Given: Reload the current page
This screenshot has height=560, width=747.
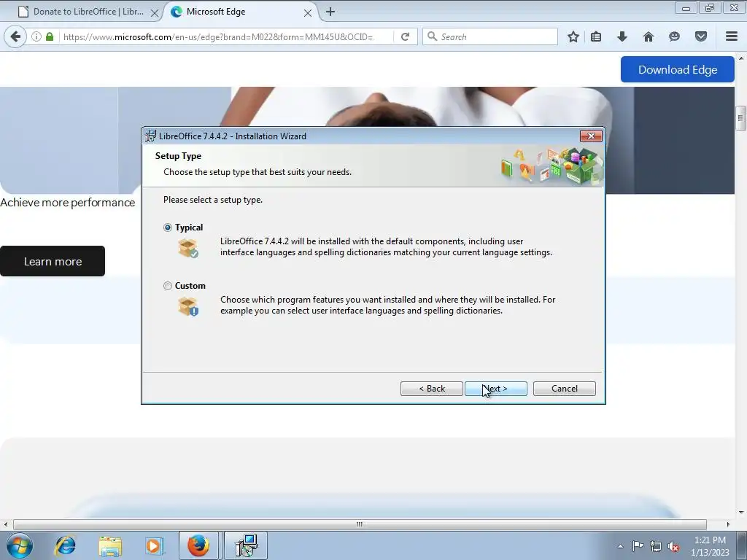Looking at the screenshot, I should point(406,36).
